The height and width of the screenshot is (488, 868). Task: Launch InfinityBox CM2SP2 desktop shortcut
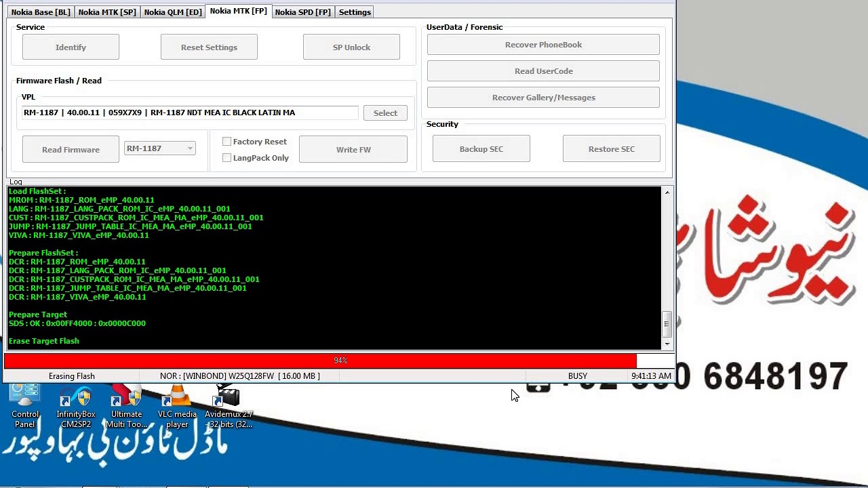75,407
